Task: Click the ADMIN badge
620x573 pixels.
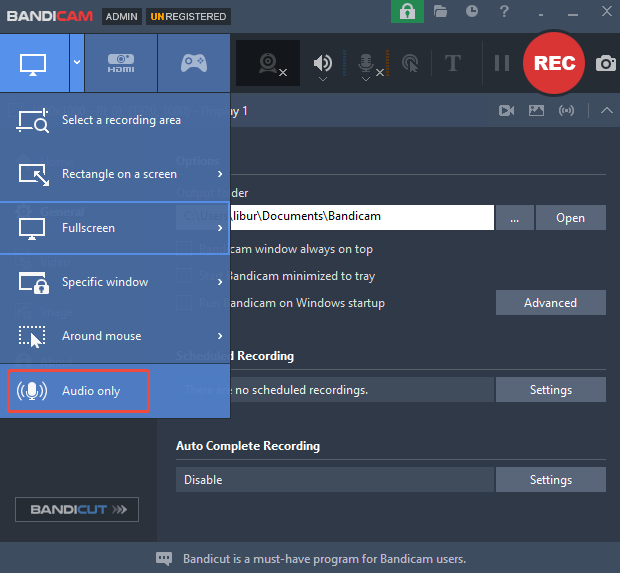Action: (x=121, y=17)
